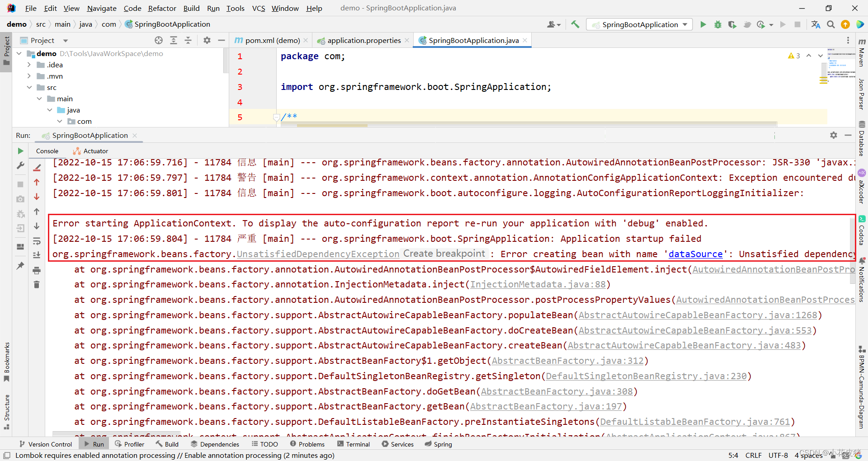Viewport: 868px width, 461px height.
Task: Collapse the main folder
Action: [39, 99]
